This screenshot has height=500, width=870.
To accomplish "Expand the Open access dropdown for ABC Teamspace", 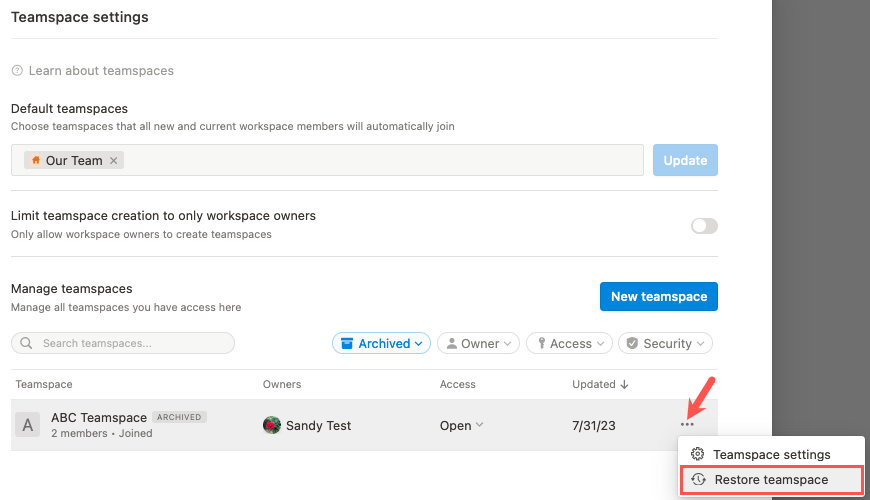I will click(462, 426).
